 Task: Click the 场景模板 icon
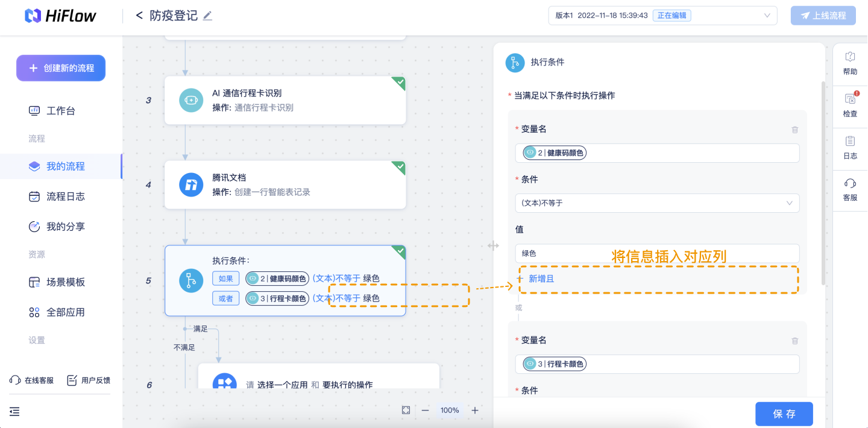click(34, 282)
